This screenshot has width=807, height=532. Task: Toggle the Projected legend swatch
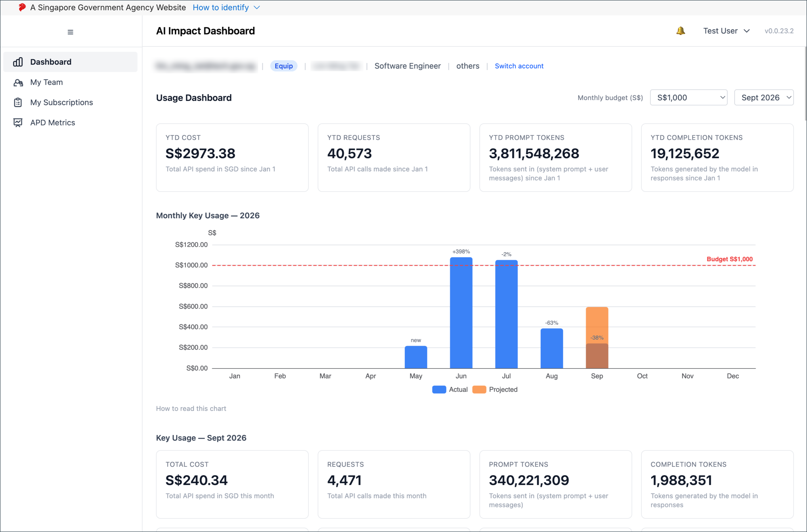[x=479, y=390]
